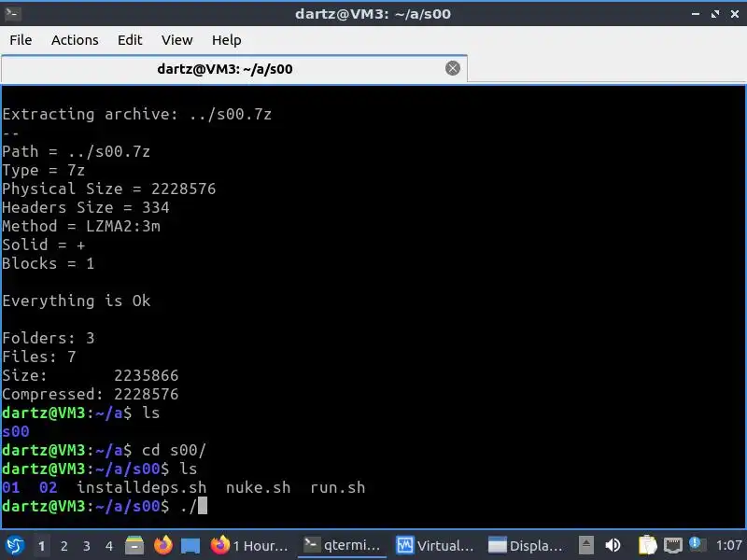Click the blue show desktop icon
The height and width of the screenshot is (560, 747).
[190, 546]
